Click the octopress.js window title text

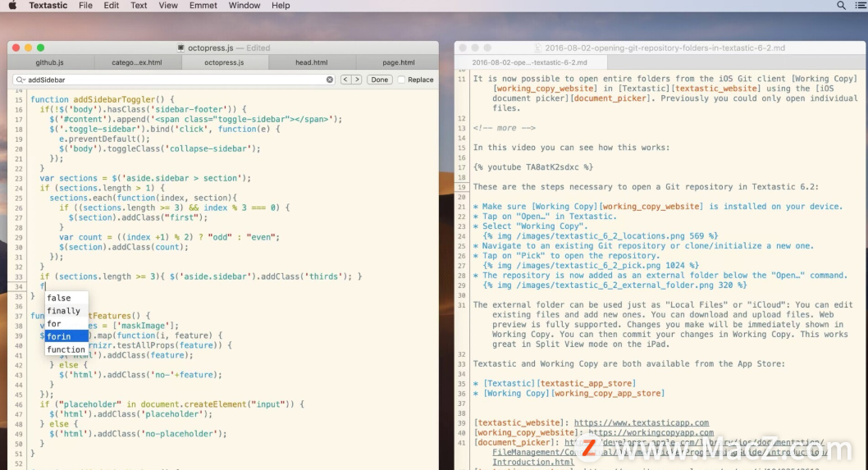210,48
